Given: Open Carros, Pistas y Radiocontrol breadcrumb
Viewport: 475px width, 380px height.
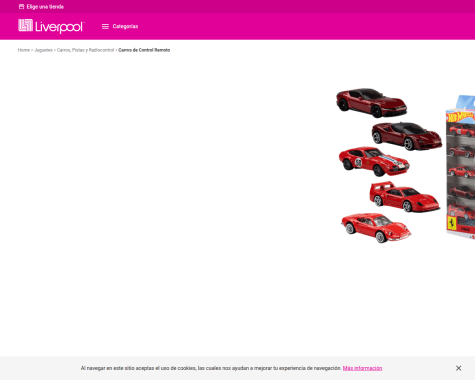Looking at the screenshot, I should tap(85, 50).
